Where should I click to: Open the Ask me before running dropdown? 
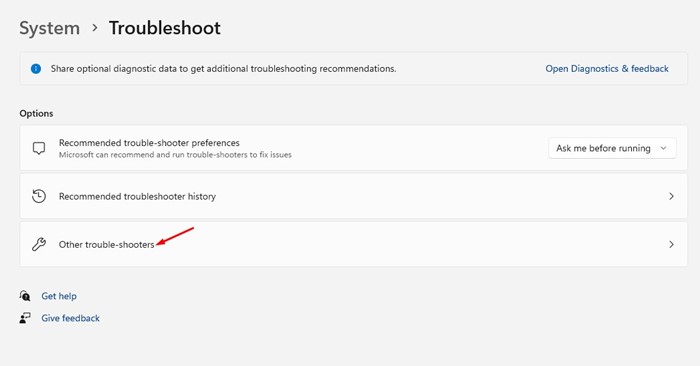(612, 148)
